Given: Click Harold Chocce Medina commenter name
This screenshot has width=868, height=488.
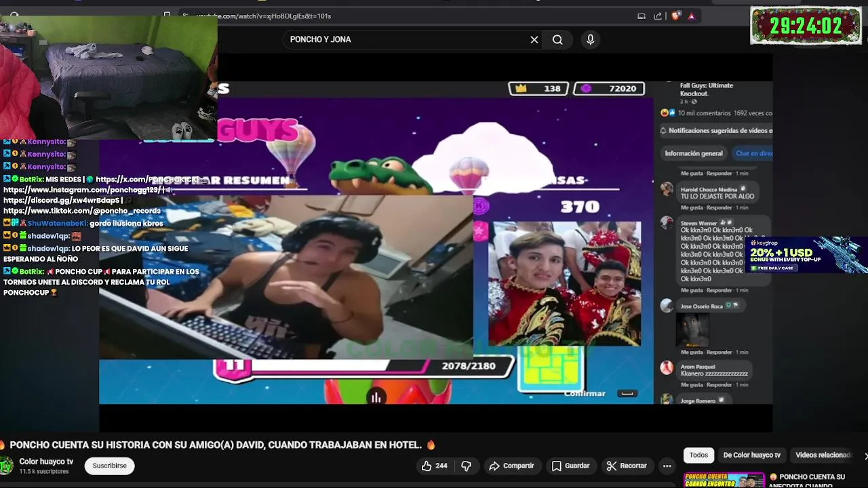Looking at the screenshot, I should [x=709, y=190].
